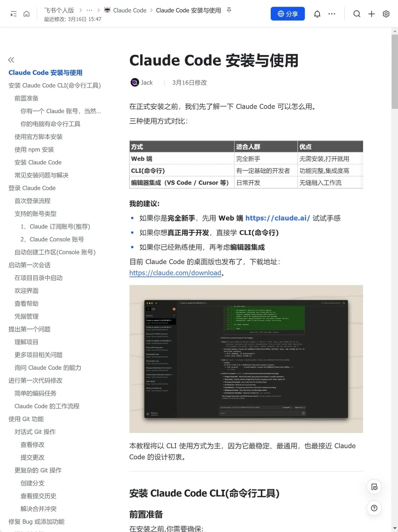Go to 自动创建工作区(Console 账号) section

point(55,252)
